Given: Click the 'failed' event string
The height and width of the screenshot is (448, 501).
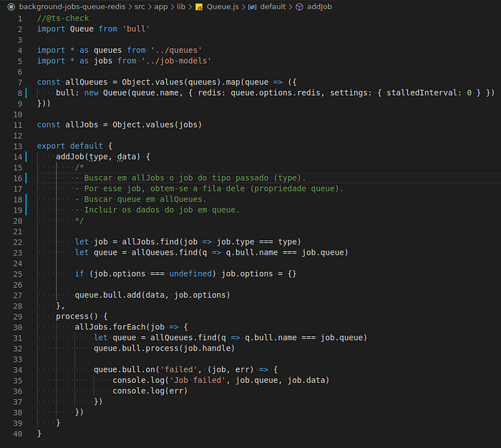Looking at the screenshot, I should (179, 369).
